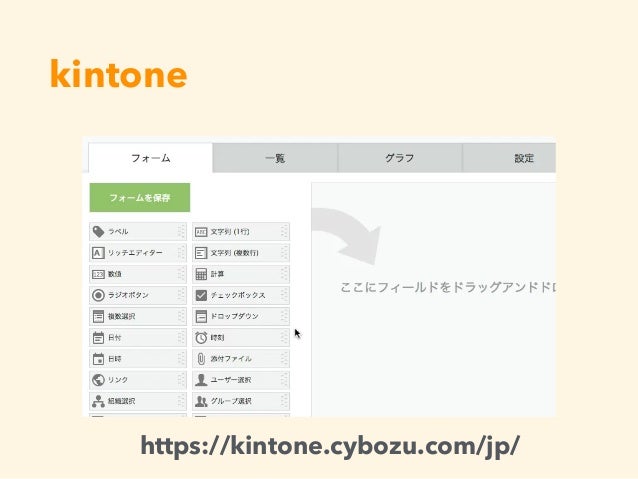638x479 pixels.
Task: Open the 設定 tab
Action: click(509, 158)
